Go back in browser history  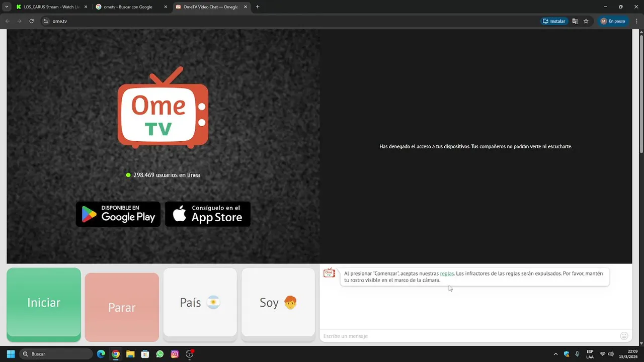[8, 21]
